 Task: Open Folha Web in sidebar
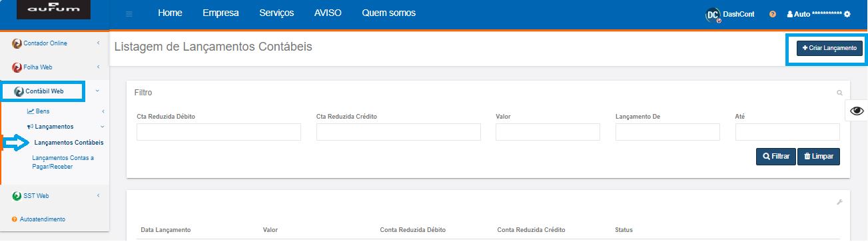point(37,67)
